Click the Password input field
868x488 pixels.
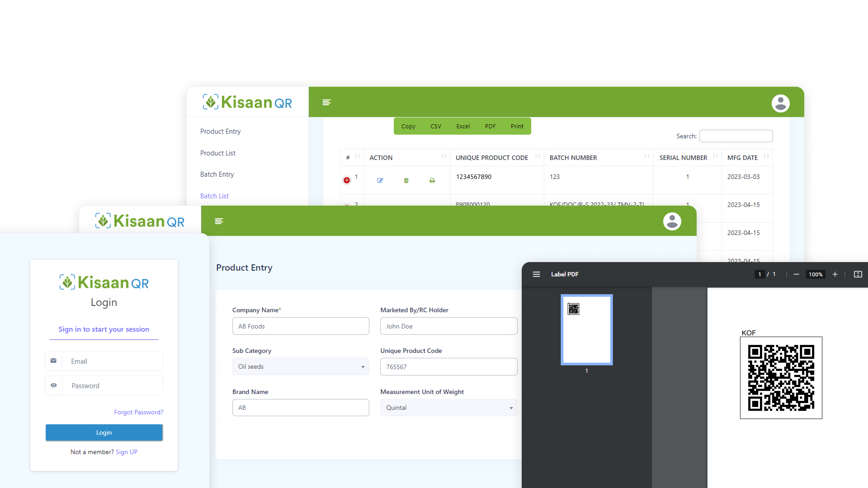click(112, 386)
